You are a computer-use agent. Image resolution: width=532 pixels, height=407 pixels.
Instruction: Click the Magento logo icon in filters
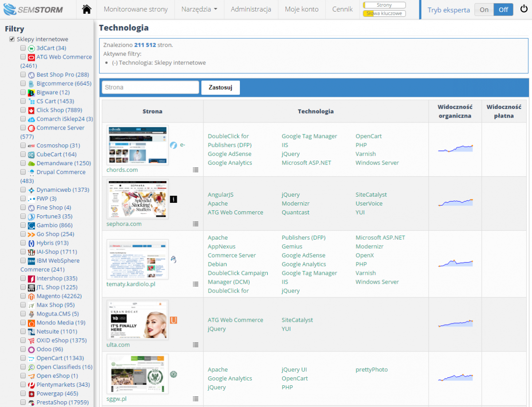click(x=31, y=296)
